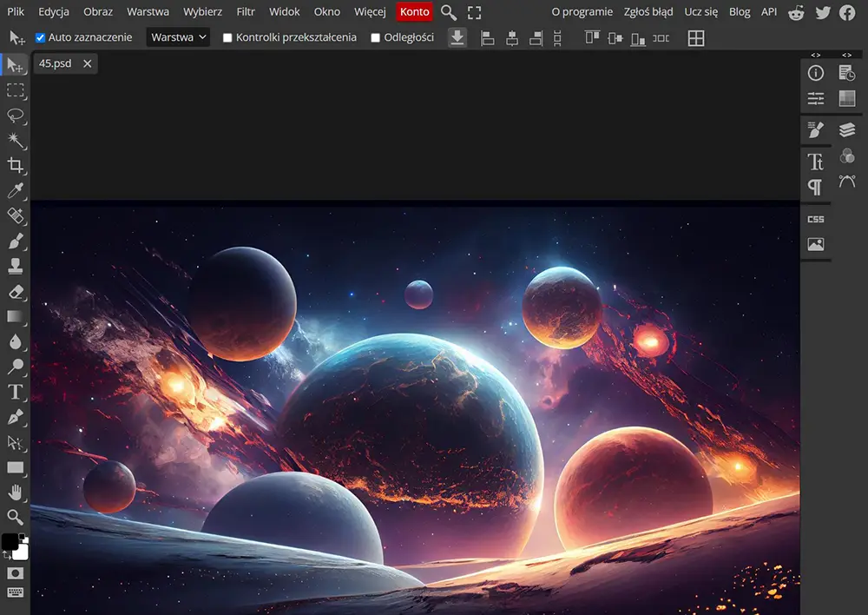Open the Paths panel icon
Viewport: 868px width, 615px height.
(847, 182)
